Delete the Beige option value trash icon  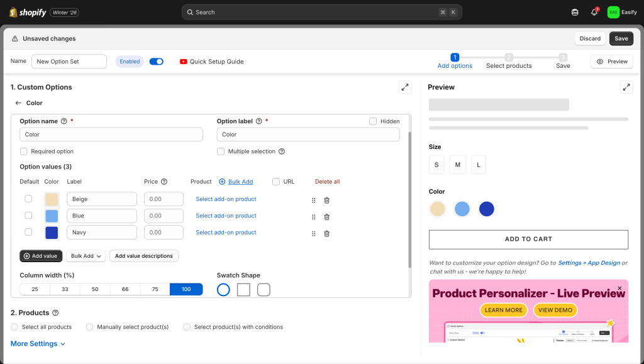pyautogui.click(x=326, y=200)
